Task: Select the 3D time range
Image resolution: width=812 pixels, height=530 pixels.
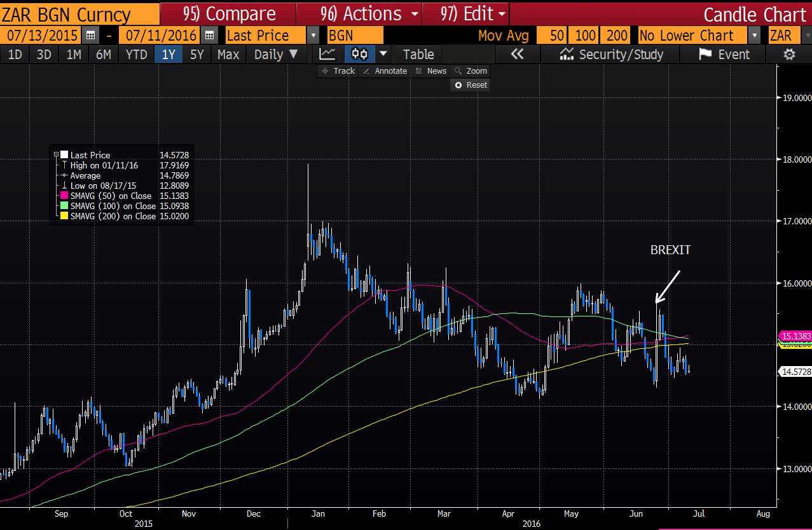Action: (44, 55)
